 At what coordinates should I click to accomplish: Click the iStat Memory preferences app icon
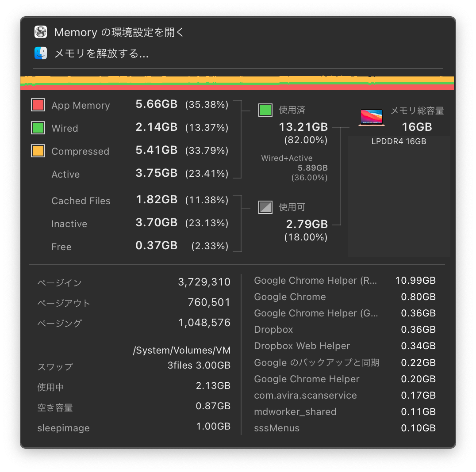click(x=41, y=32)
